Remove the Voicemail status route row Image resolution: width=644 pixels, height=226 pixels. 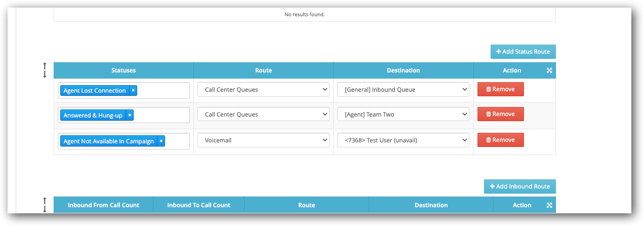click(x=500, y=140)
